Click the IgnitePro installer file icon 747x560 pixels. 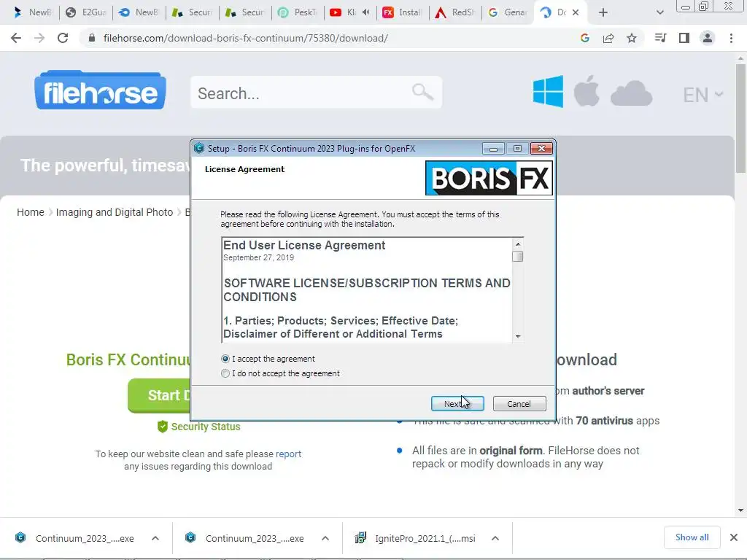[x=360, y=538]
